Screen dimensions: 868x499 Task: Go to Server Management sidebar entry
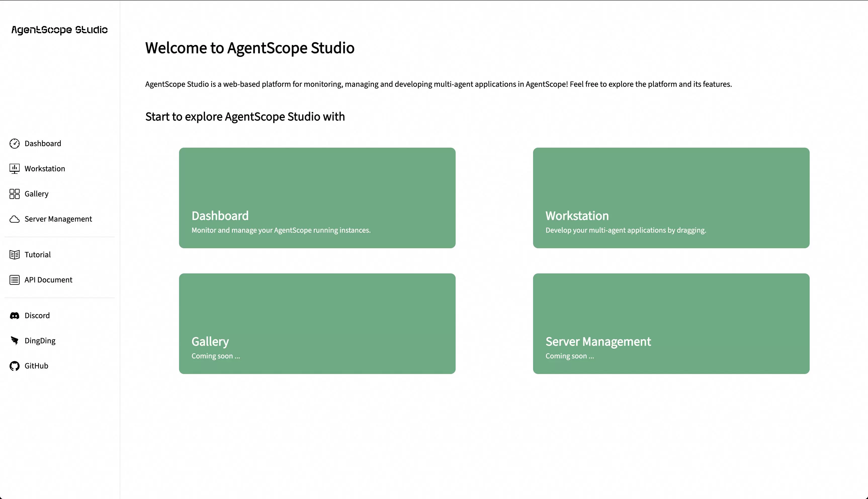point(58,219)
